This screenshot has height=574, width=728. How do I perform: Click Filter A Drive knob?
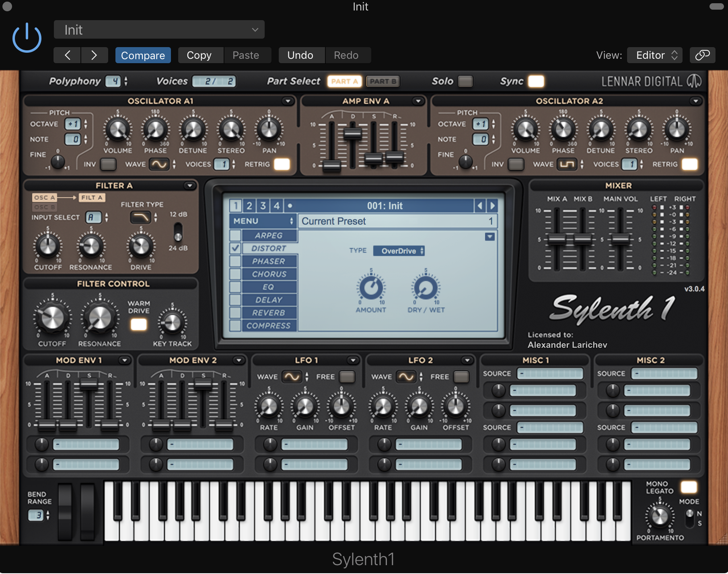(x=141, y=246)
